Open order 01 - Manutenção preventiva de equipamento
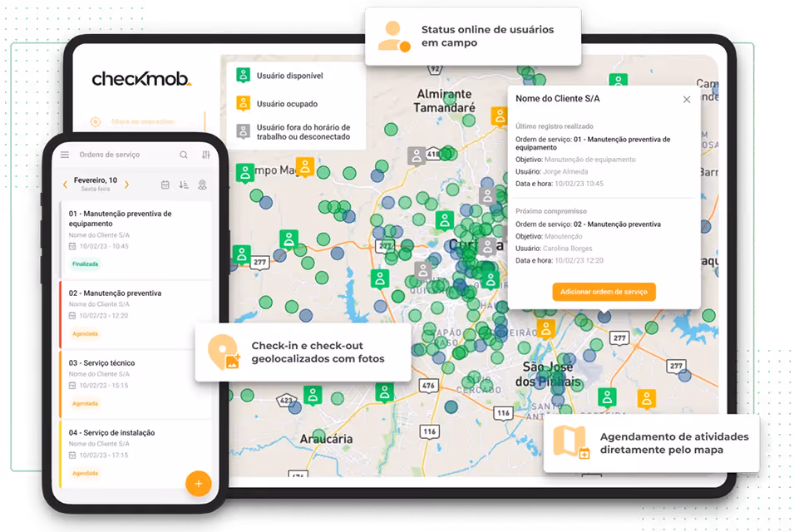The width and height of the screenshot is (794, 532). [x=136, y=240]
